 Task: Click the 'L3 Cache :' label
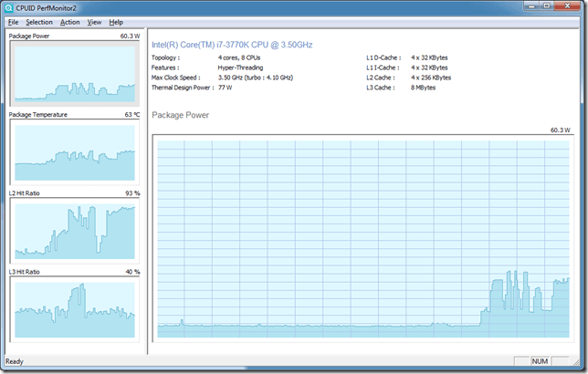tap(381, 88)
